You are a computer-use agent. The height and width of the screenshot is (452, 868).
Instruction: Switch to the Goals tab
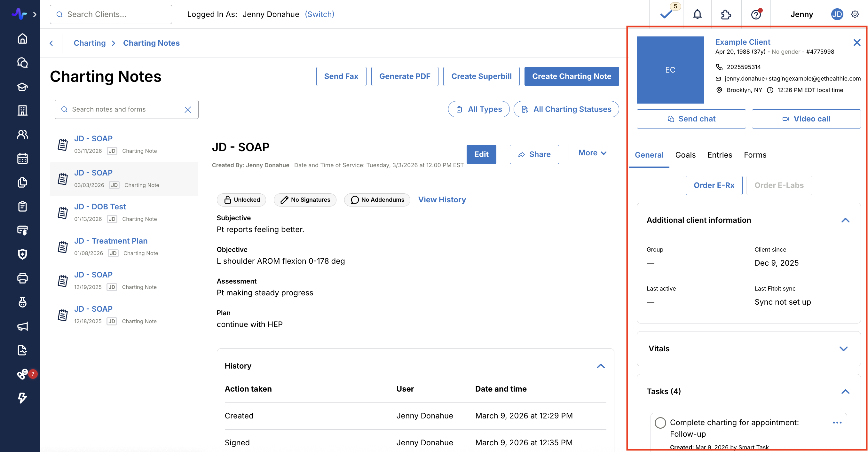tap(685, 155)
